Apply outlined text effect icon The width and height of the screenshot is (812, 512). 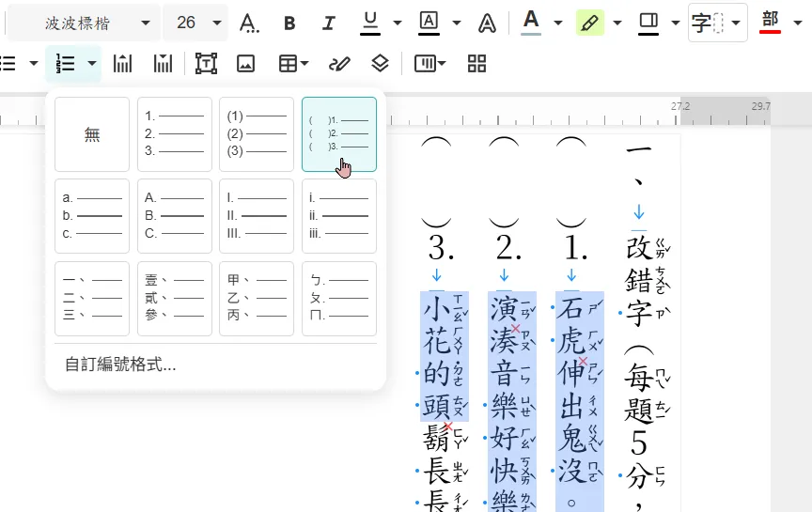point(487,23)
